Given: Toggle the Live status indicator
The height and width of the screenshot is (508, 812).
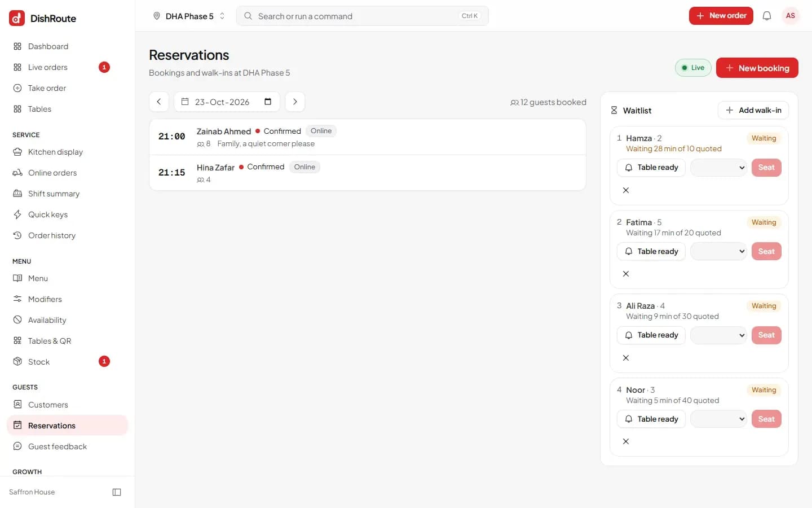Looking at the screenshot, I should [693, 68].
